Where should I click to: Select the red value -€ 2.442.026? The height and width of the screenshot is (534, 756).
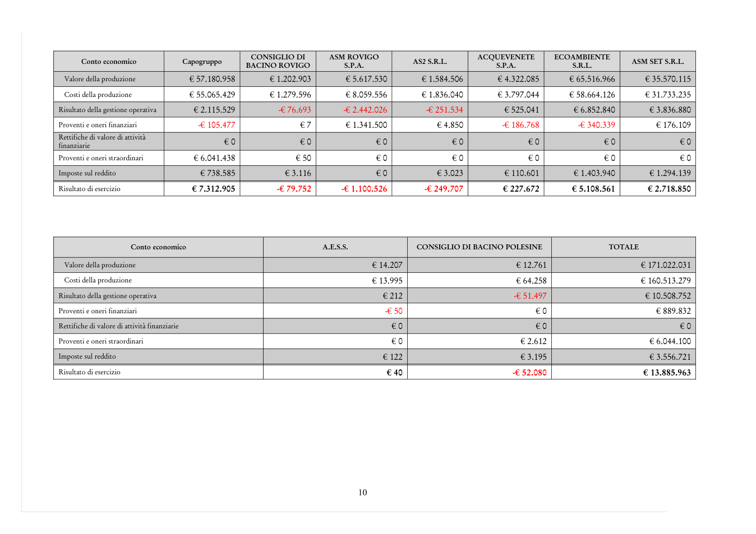365,110
